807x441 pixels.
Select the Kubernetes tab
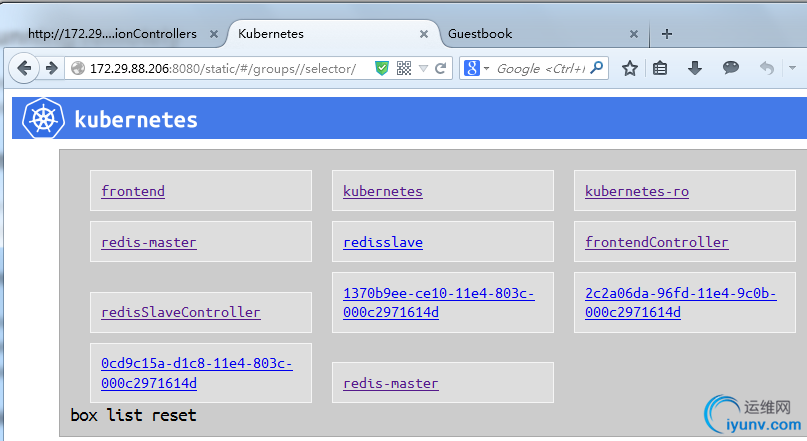click(332, 34)
